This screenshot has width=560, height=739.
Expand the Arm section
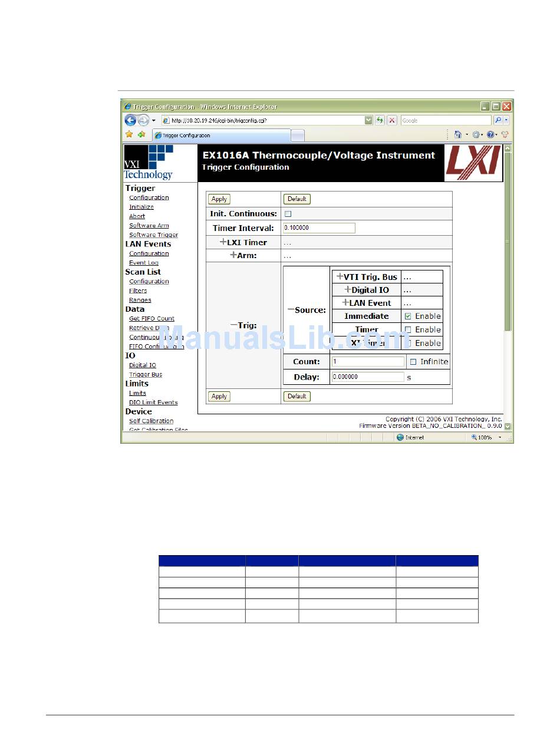click(x=233, y=255)
